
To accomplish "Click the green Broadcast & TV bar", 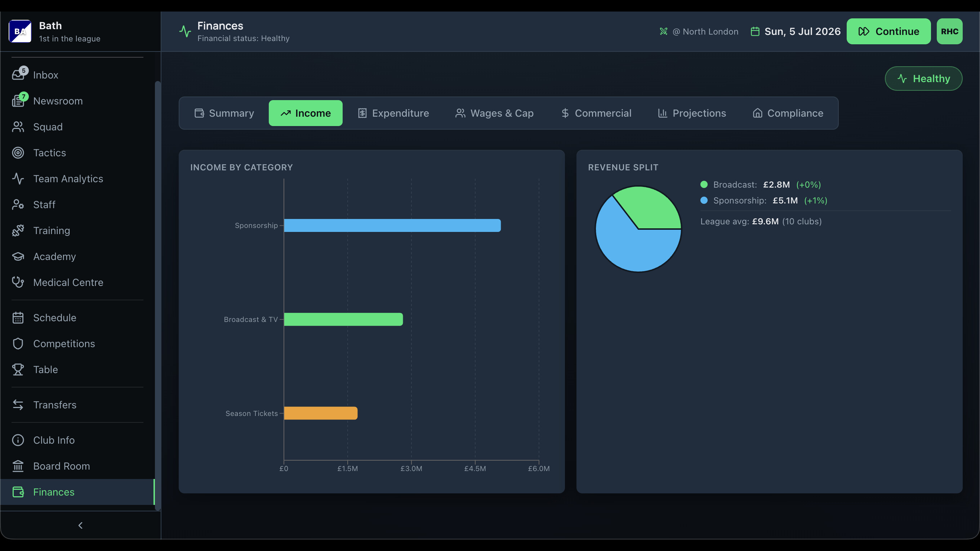I will tap(343, 319).
